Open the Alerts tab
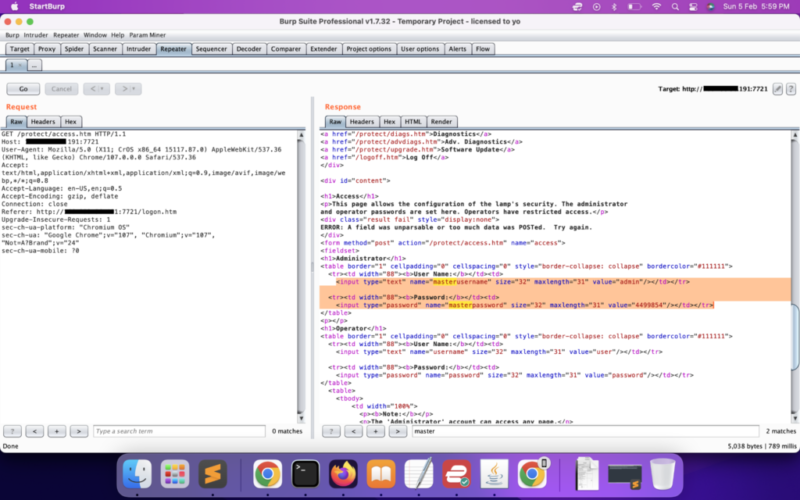This screenshot has width=800, height=500. 457,49
